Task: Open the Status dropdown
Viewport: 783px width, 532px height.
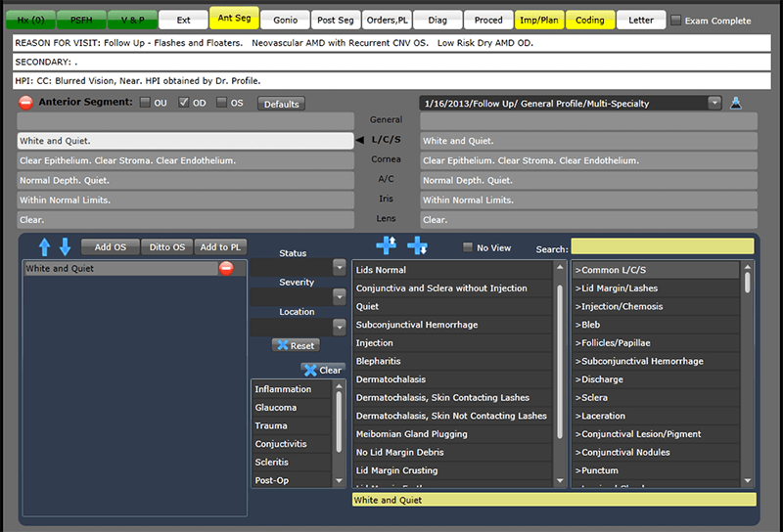Action: tap(340, 267)
